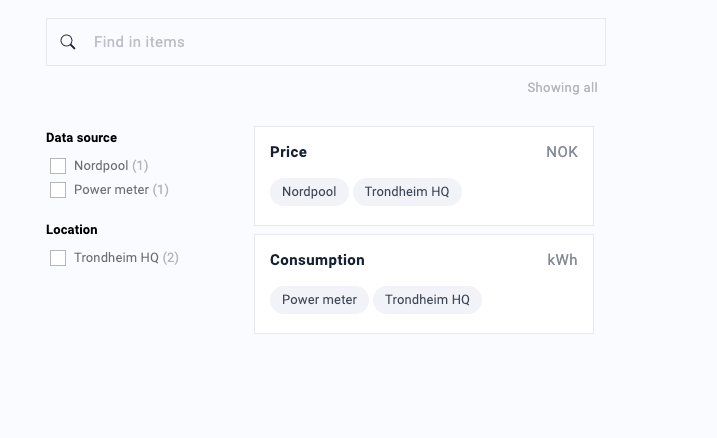The height and width of the screenshot is (438, 717).
Task: Tick the Trondheim HQ location checkbox
Action: 58,258
